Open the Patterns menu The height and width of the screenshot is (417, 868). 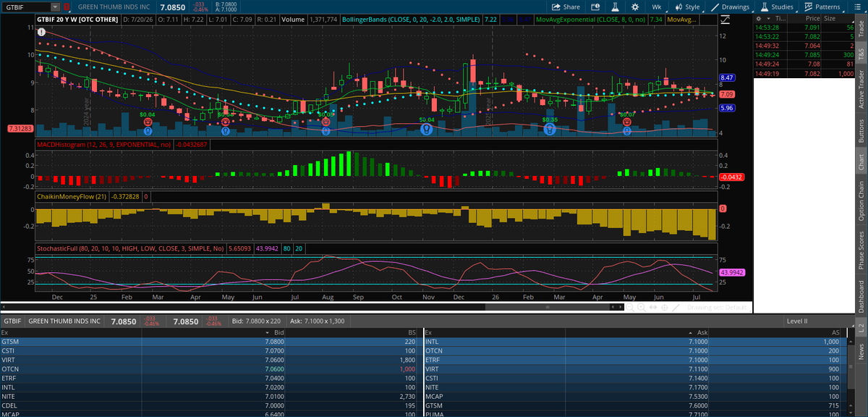(822, 7)
